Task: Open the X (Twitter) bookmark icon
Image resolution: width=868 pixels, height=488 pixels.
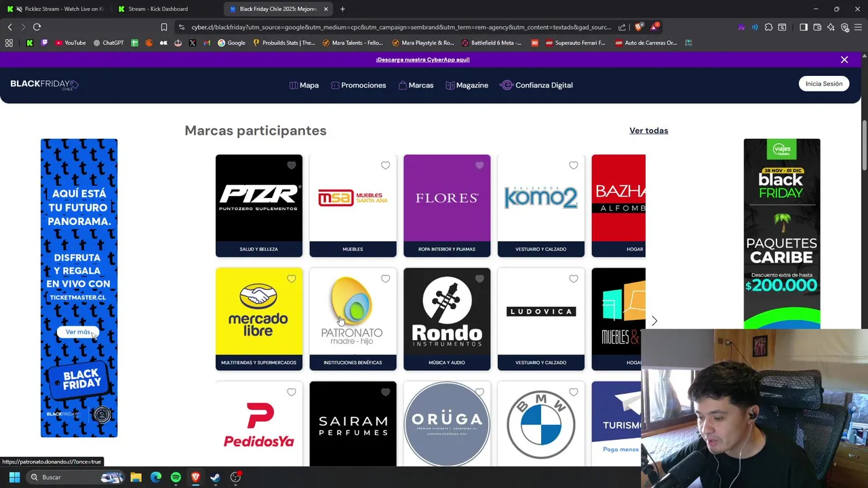Action: point(193,43)
